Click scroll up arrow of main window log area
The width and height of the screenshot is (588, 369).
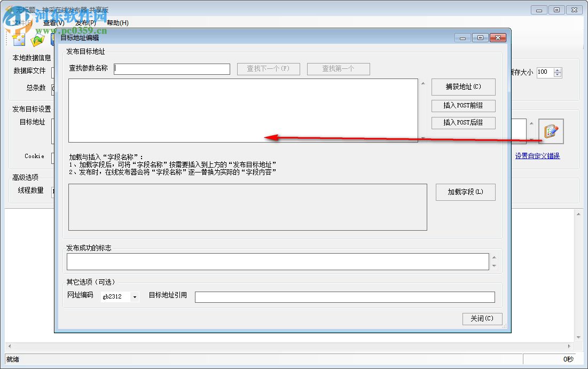pos(578,214)
